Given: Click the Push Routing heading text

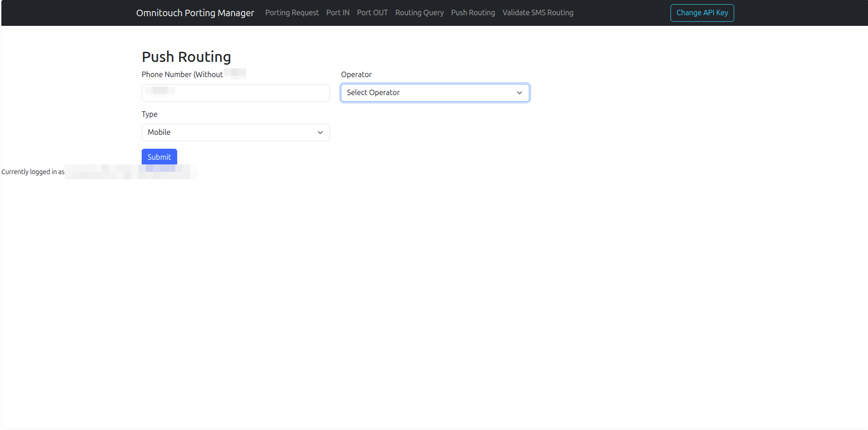Looking at the screenshot, I should coord(186,57).
